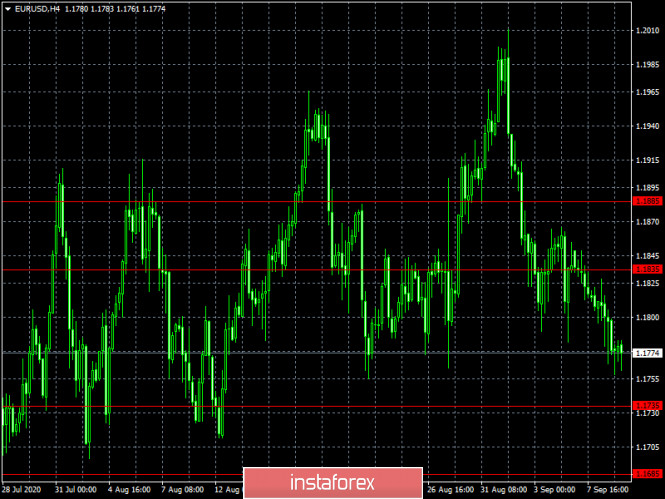The image size is (665, 499).
Task: Click the 1.1705 price scale label
Action: pos(646,447)
